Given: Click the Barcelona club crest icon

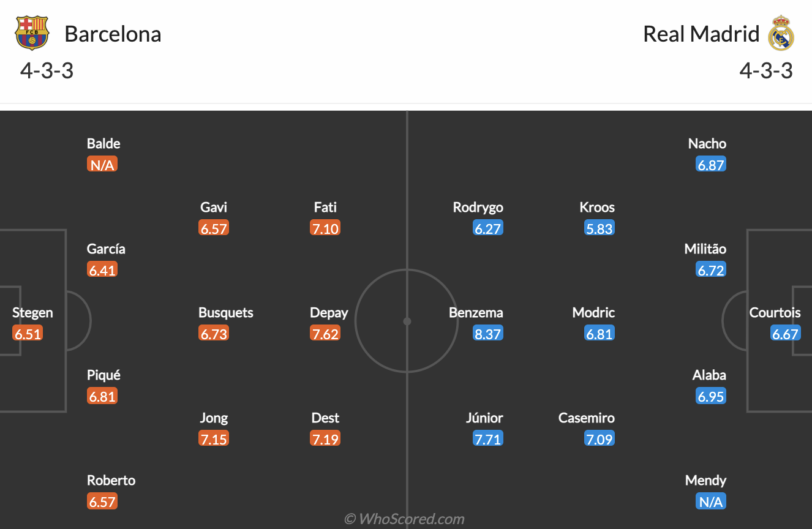Looking at the screenshot, I should [32, 33].
